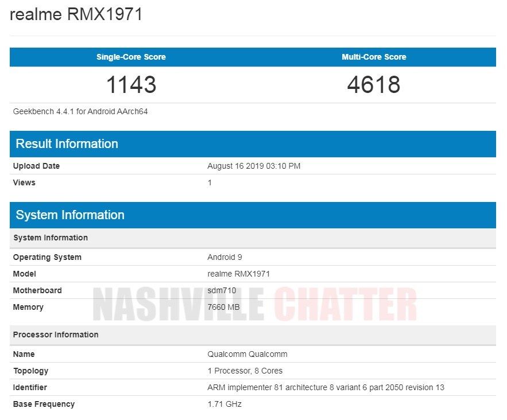Screen dimensions: 507x420
Task: Select the '7660 MB' memory value
Action: pyautogui.click(x=224, y=307)
